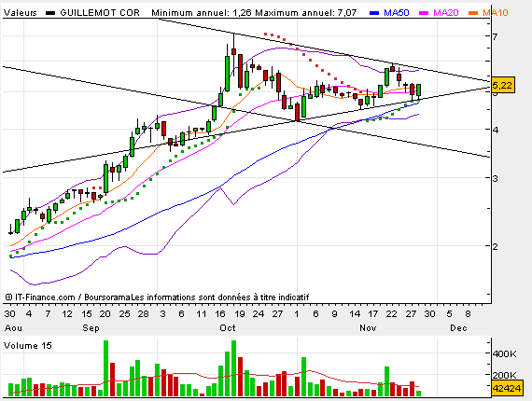Click the yellow 5,22 current price tag
This screenshot has height=401, width=532.
(x=502, y=85)
